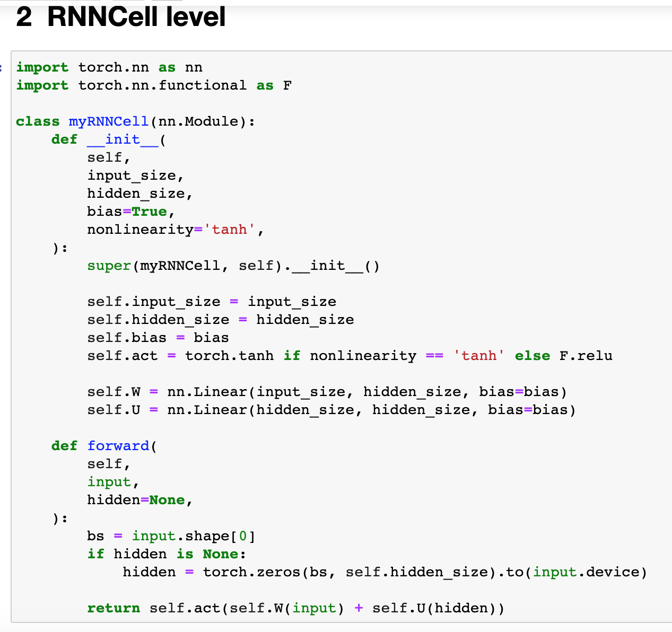Click the 'bs = input.shape[0]' line

click(x=171, y=536)
